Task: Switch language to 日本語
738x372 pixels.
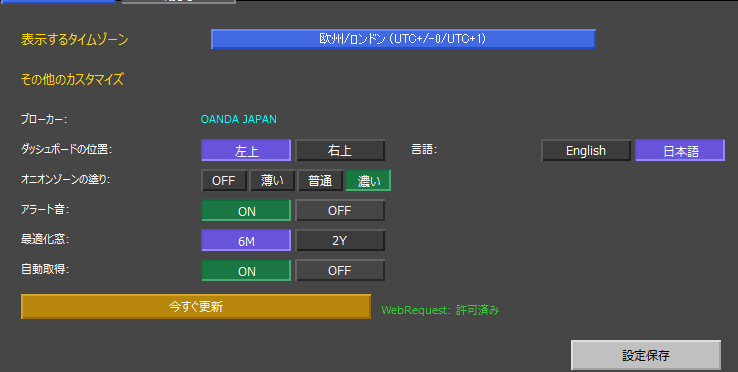Action: (680, 151)
